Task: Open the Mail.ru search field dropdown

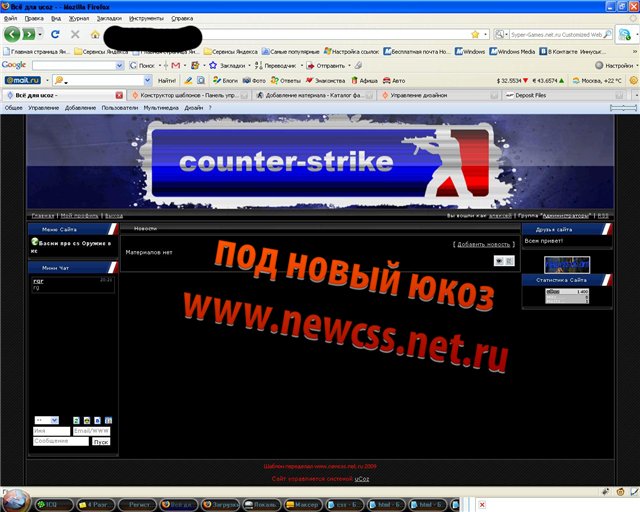Action: pos(148,80)
